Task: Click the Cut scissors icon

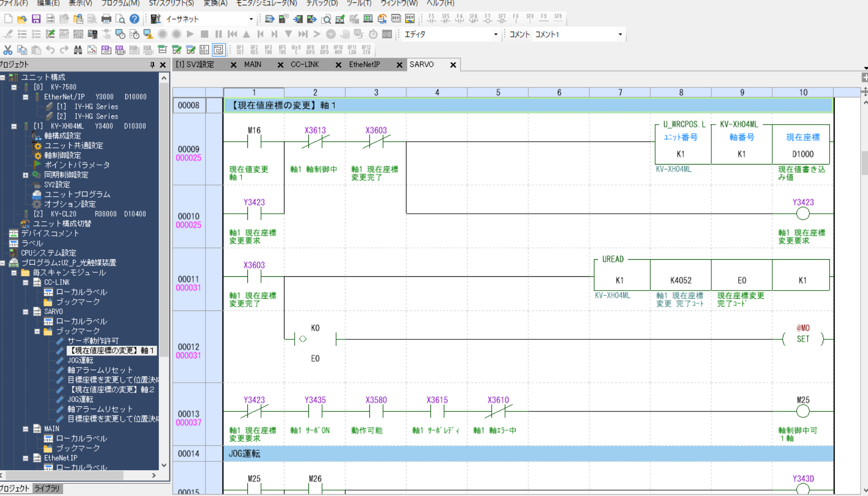Action: [8, 50]
